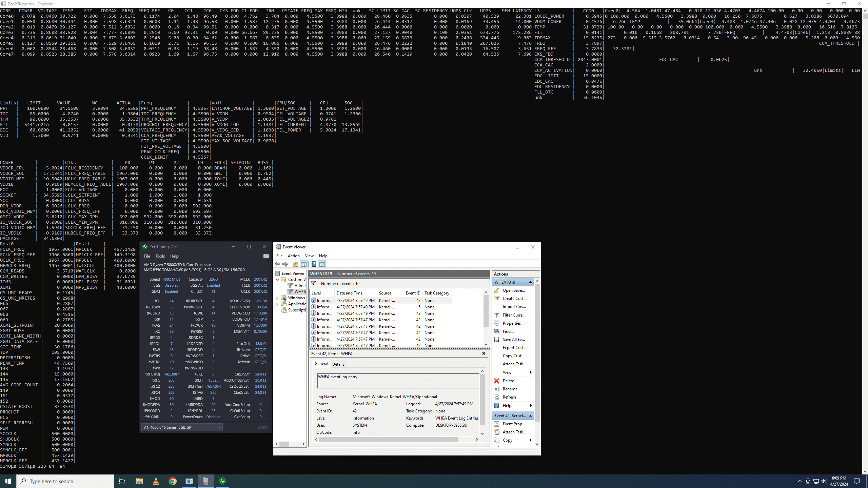The width and height of the screenshot is (868, 488).
Task: Open the View menu in Event Viewer
Action: [309, 256]
